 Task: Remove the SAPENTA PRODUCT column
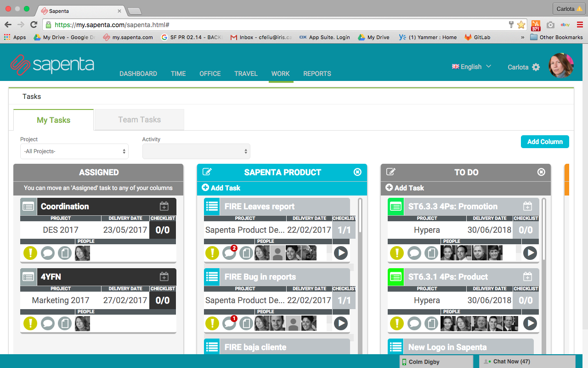pos(357,172)
